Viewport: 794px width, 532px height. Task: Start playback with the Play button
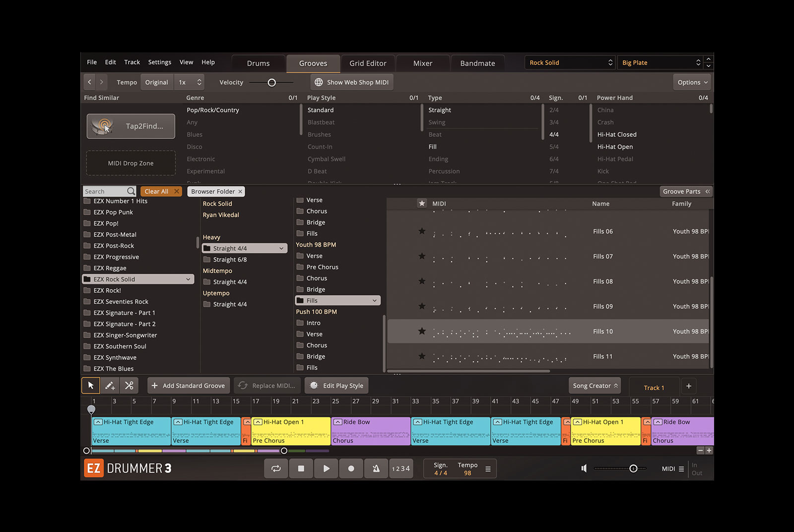[x=326, y=469]
